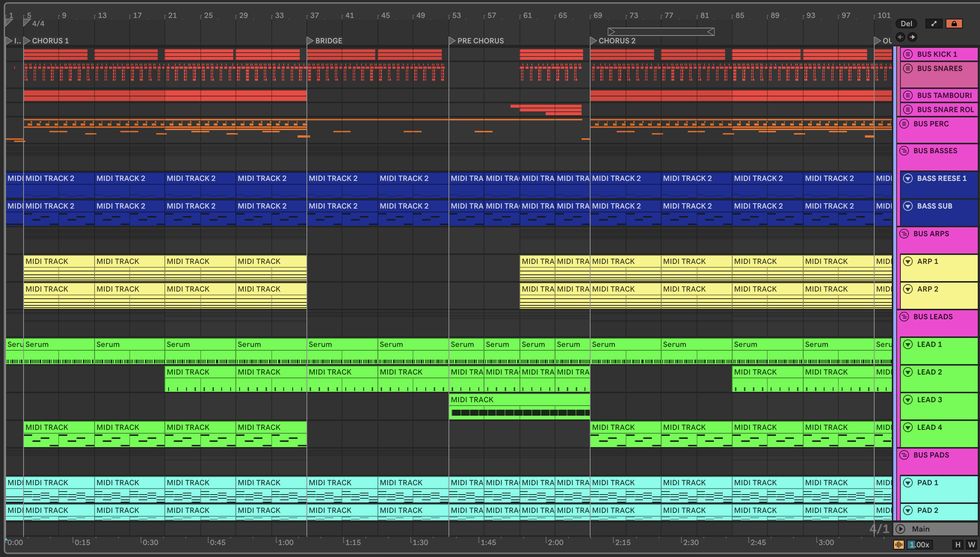Toggle the automation mode breakpoint icon

point(934,24)
